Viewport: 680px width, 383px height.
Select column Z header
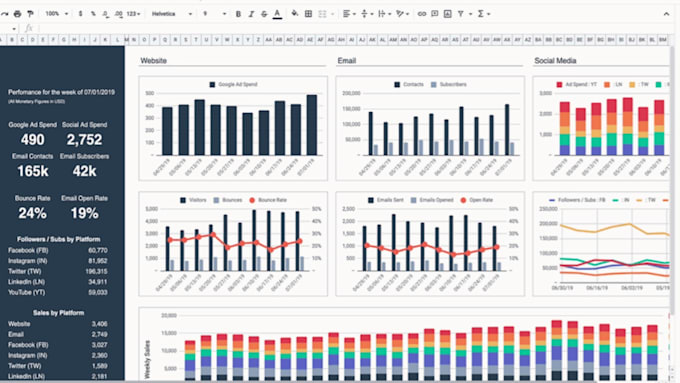point(258,39)
